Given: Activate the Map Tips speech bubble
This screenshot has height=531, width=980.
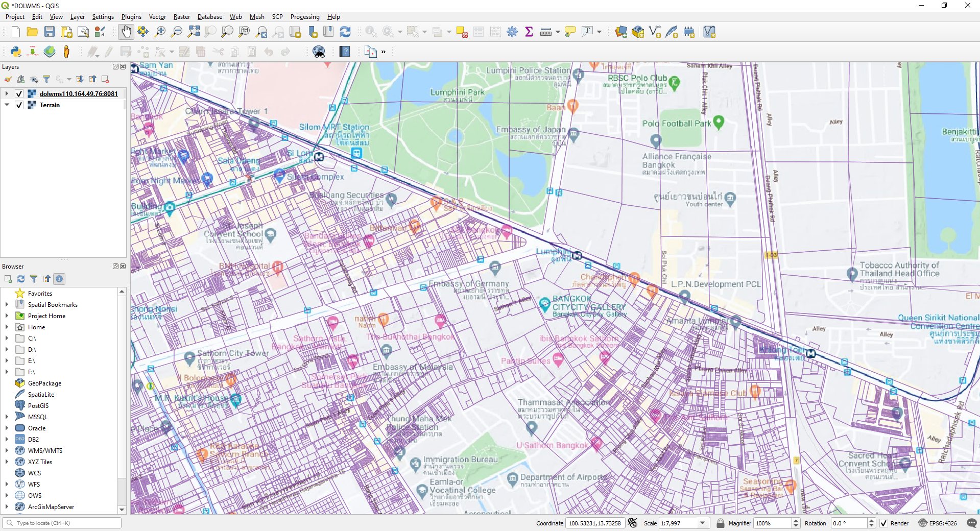Looking at the screenshot, I should [x=570, y=32].
